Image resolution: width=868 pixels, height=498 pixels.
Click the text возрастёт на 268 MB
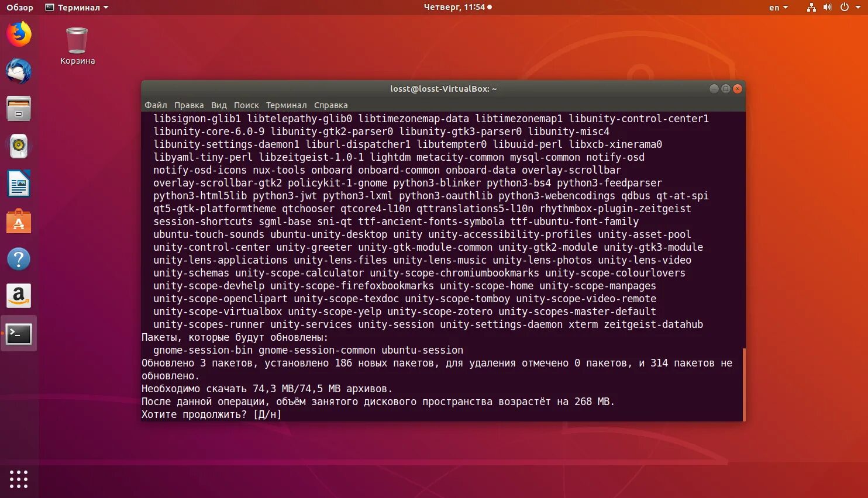click(554, 402)
